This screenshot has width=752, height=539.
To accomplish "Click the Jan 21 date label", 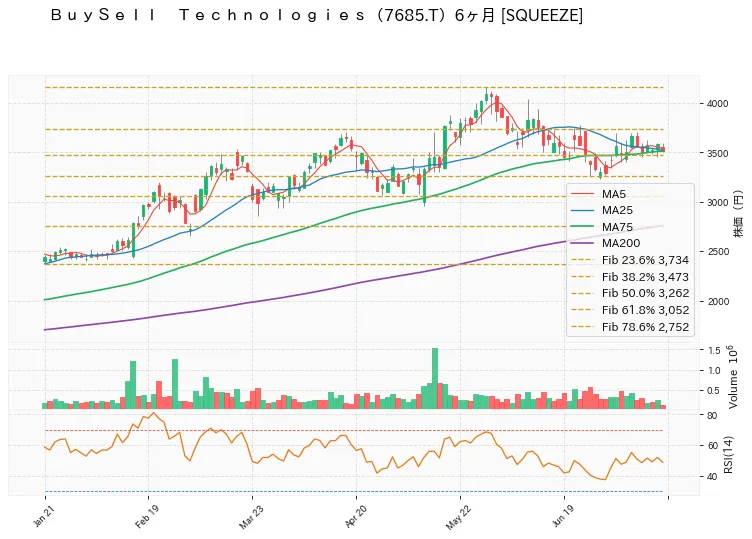I will (43, 516).
